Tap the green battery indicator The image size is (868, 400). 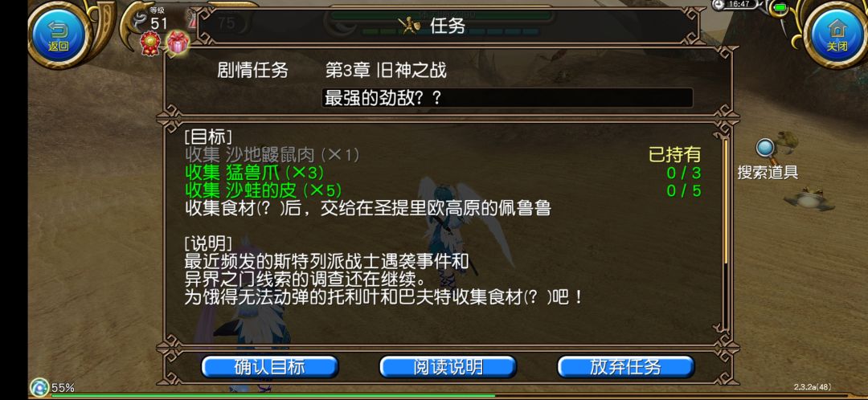[x=780, y=7]
